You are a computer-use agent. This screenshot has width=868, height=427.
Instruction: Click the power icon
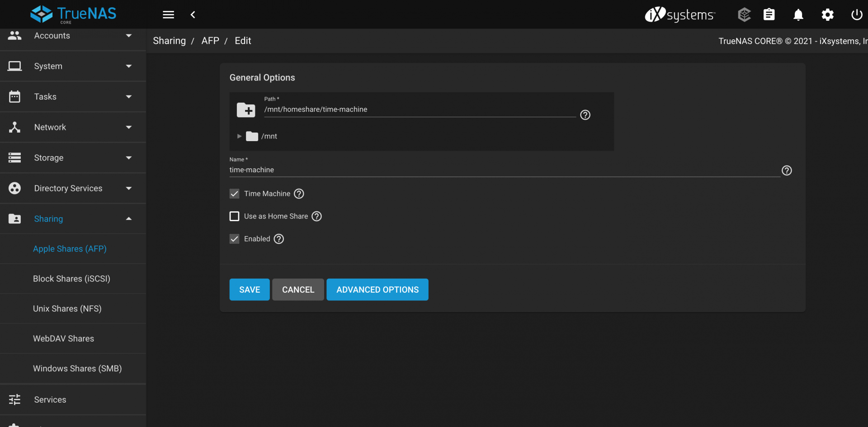click(x=856, y=15)
